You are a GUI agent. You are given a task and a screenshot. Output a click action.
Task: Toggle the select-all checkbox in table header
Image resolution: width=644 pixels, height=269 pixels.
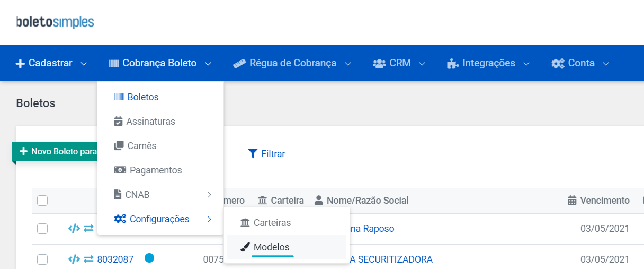(x=42, y=201)
